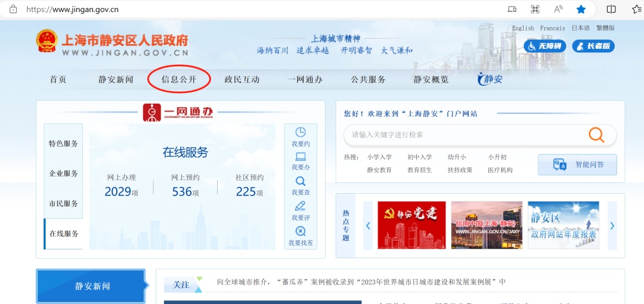
Task: Click hot search 小升初
Action: [x=497, y=157]
